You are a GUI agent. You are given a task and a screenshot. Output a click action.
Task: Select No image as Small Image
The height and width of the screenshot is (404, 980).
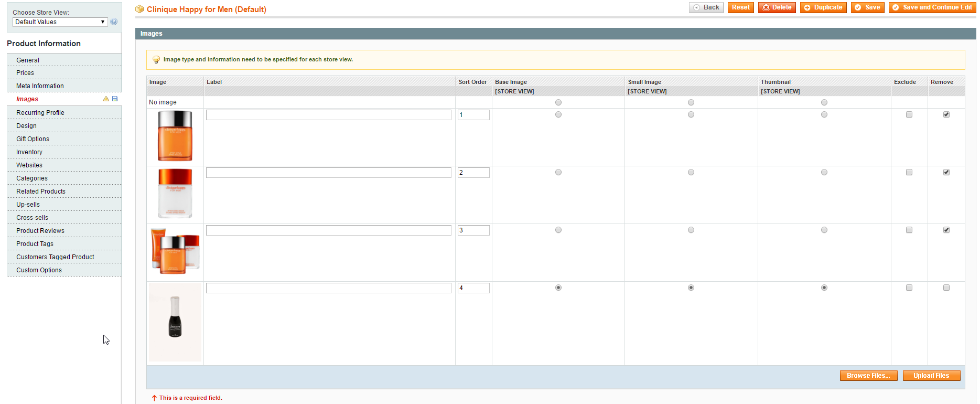pos(691,102)
